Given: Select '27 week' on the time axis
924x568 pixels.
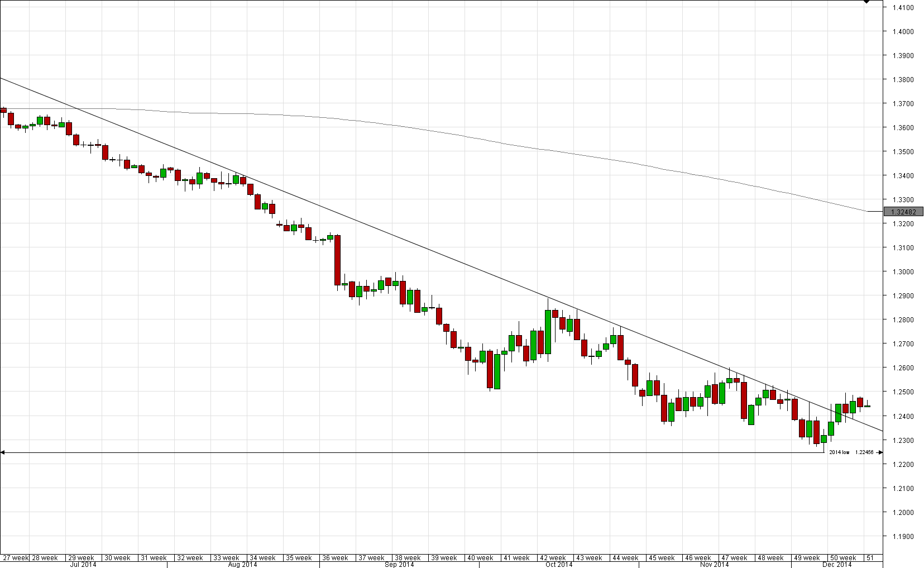Looking at the screenshot, I should (16, 557).
